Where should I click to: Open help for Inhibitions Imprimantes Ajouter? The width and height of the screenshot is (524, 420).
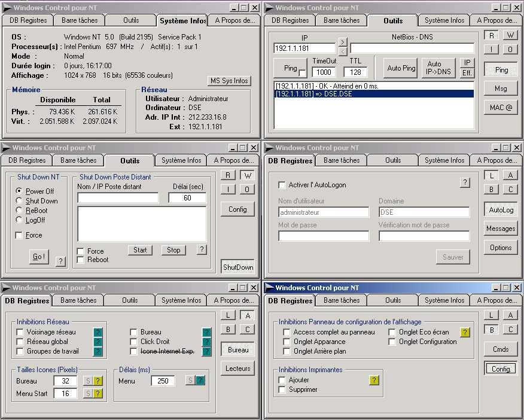374,380
